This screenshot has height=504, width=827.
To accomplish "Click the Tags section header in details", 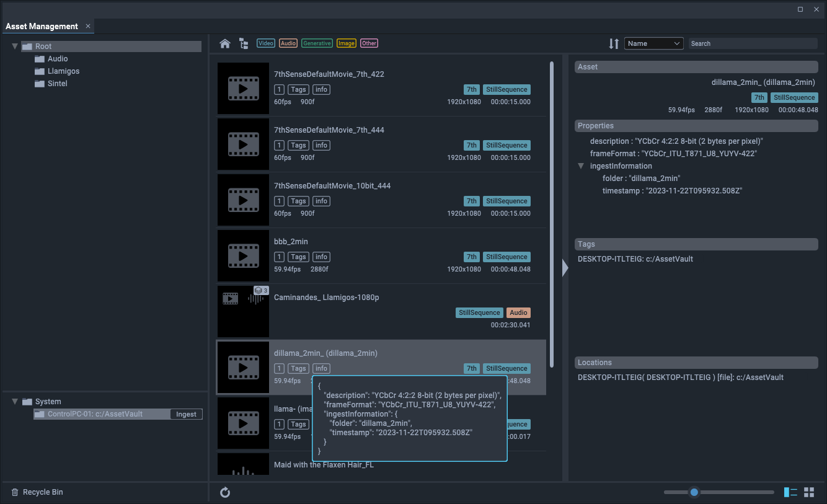I will 696,244.
